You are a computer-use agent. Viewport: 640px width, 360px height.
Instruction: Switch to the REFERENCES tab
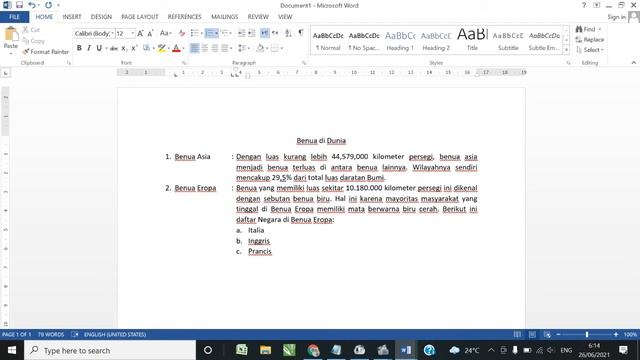coord(184,17)
